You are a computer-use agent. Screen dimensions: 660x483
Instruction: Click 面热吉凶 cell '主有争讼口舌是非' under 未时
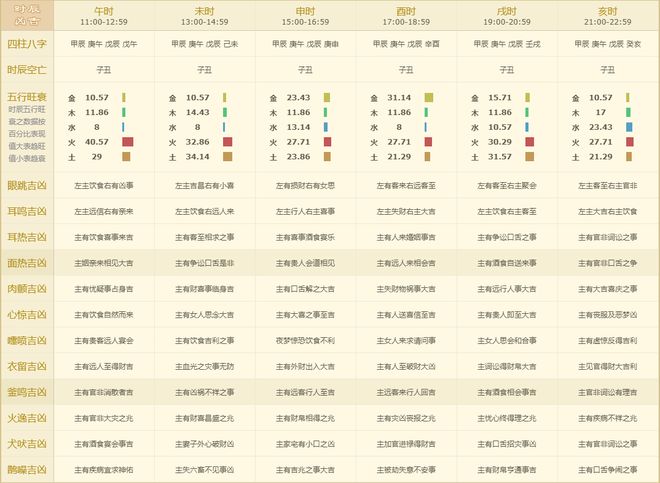tap(205, 263)
